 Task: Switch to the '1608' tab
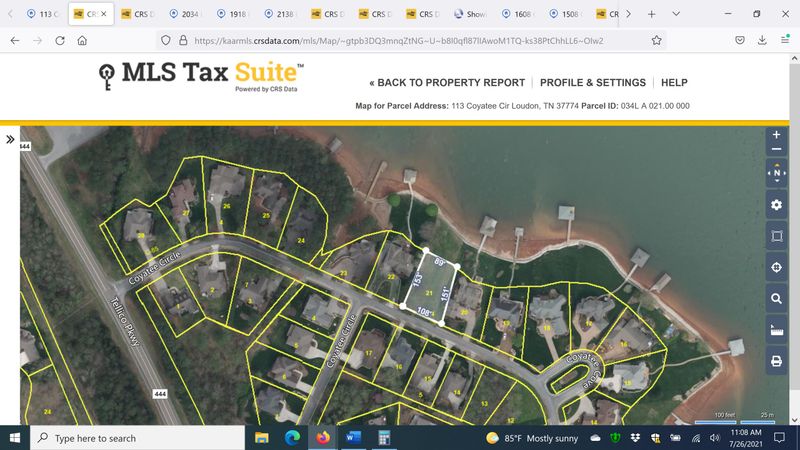pyautogui.click(x=518, y=14)
